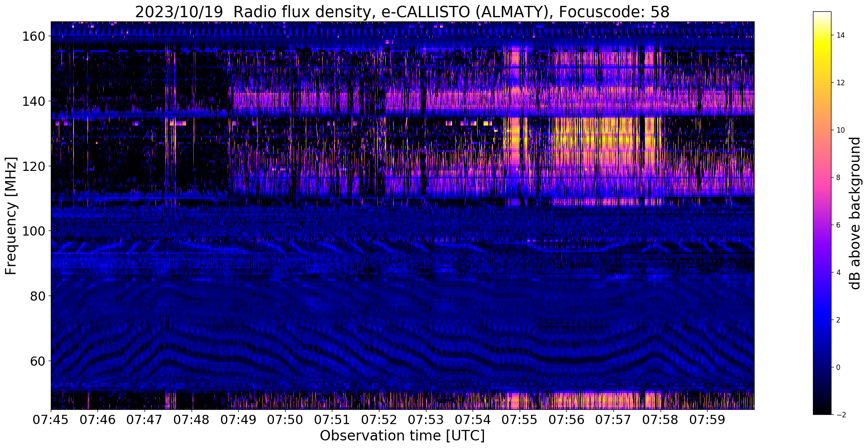The width and height of the screenshot is (868, 448).
Task: Click the 07:51 time tick label
Action: click(x=332, y=420)
